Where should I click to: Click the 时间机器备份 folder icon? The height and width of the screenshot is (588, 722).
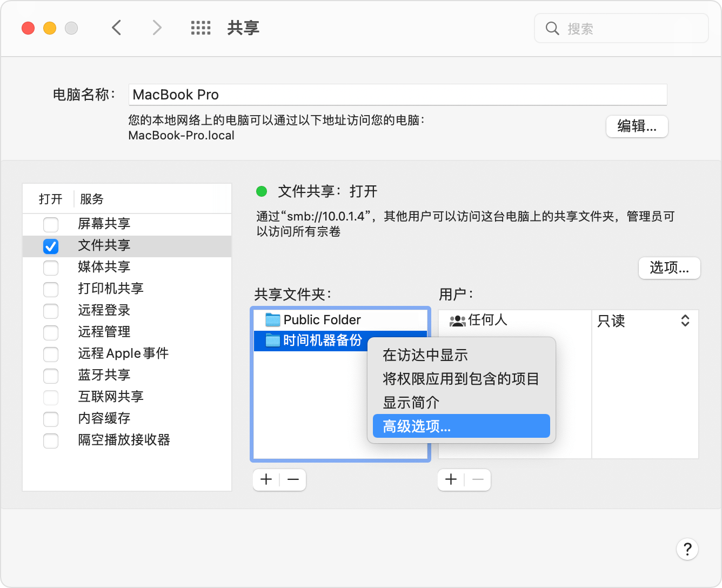coord(273,340)
